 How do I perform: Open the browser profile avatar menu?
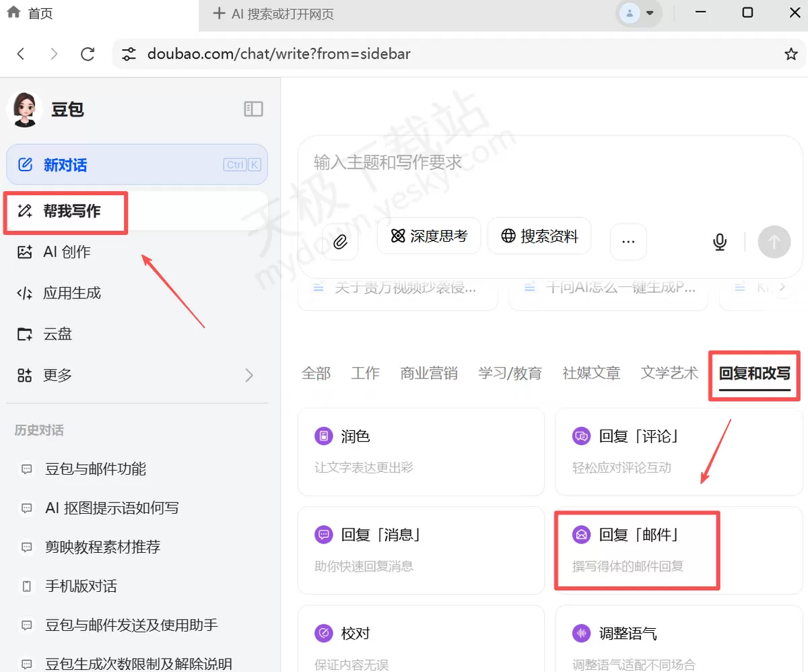[638, 13]
